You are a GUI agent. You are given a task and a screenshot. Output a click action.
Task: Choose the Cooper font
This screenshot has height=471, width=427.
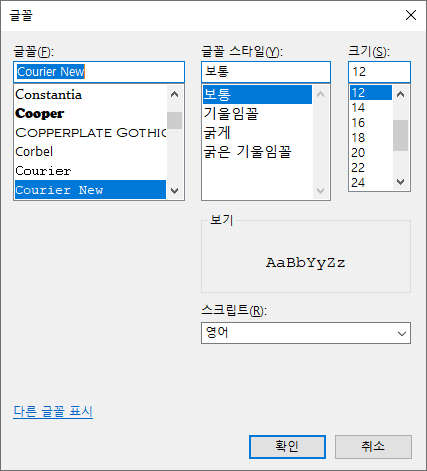coord(90,114)
